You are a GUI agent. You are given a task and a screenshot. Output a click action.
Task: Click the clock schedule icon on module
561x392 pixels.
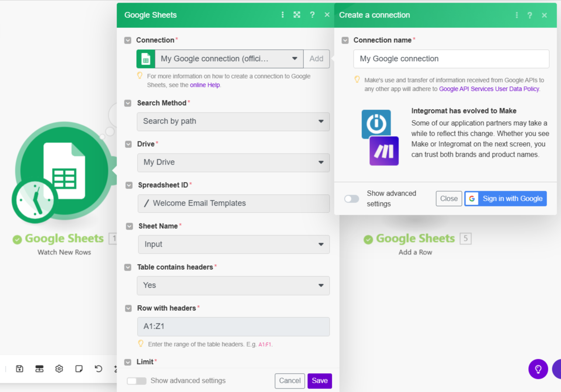click(x=35, y=200)
